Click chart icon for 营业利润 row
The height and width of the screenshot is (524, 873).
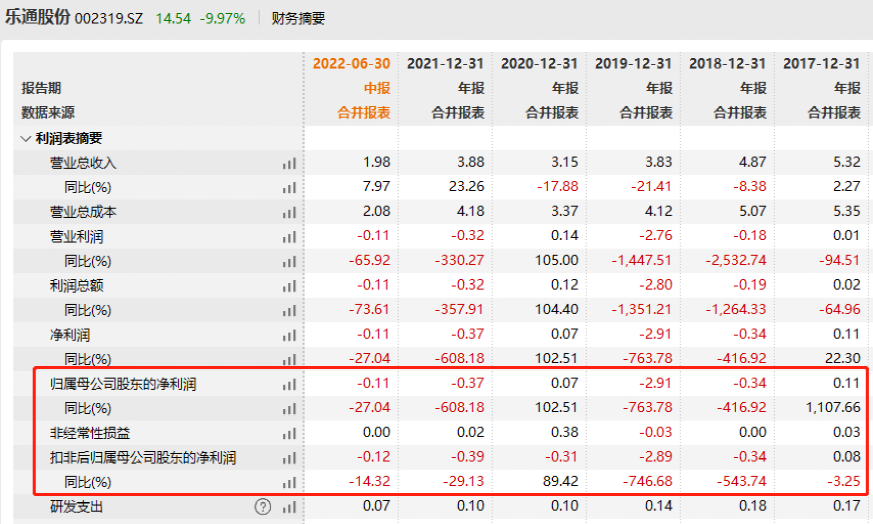(x=290, y=237)
